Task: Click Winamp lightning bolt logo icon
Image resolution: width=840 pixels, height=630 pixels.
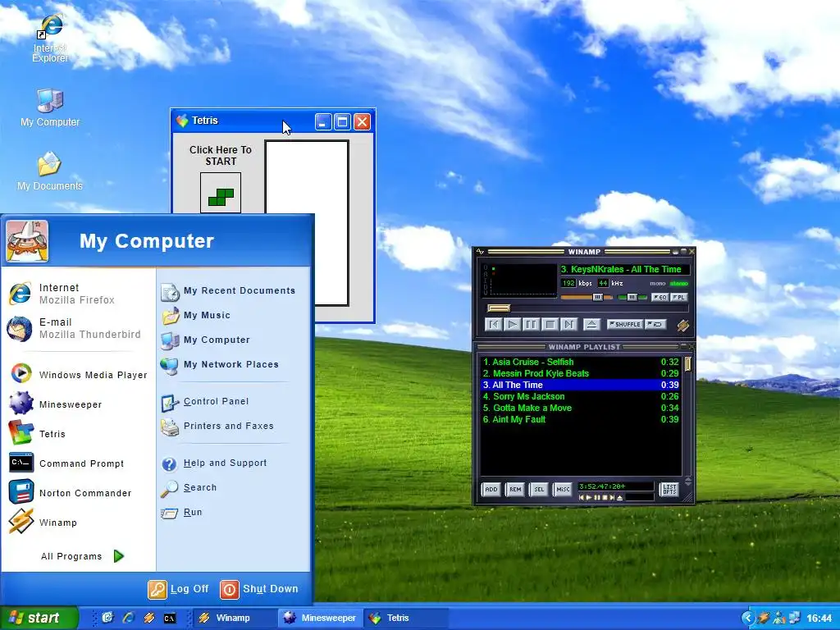Action: pos(682,325)
